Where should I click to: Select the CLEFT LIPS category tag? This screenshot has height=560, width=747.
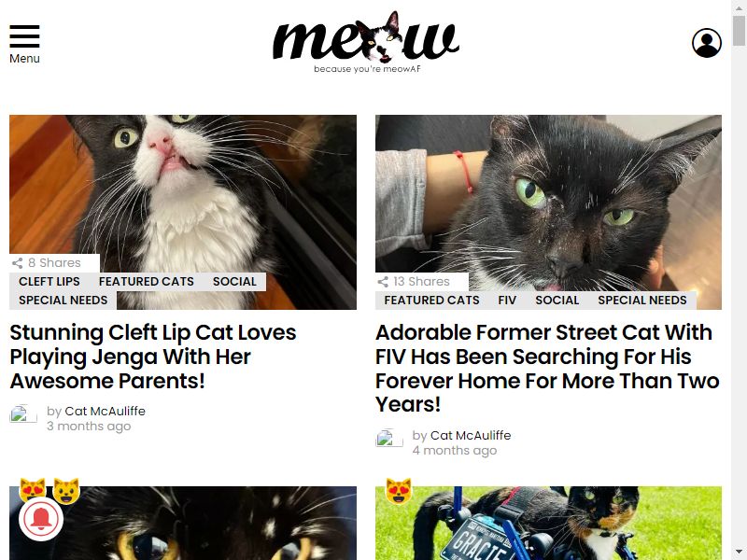pos(49,282)
